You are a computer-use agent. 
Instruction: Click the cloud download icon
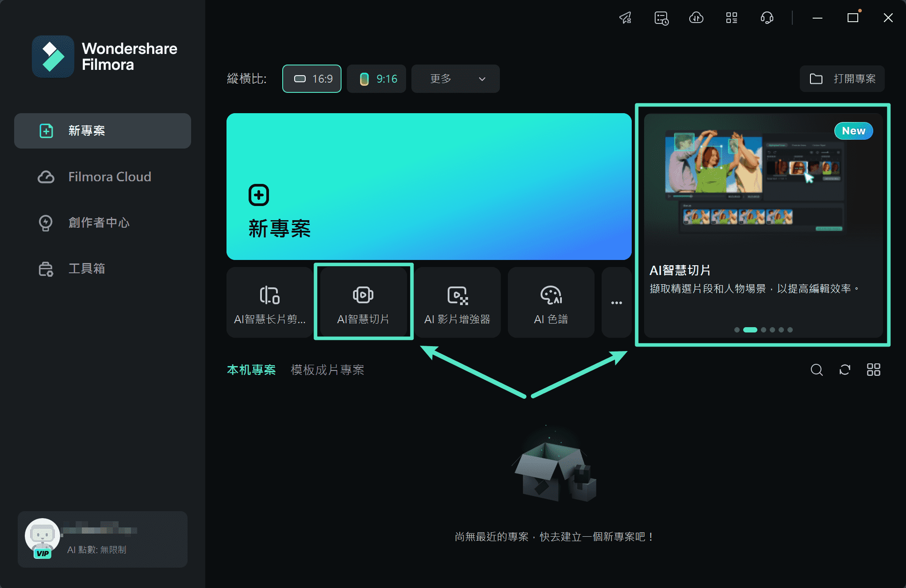[x=696, y=18]
